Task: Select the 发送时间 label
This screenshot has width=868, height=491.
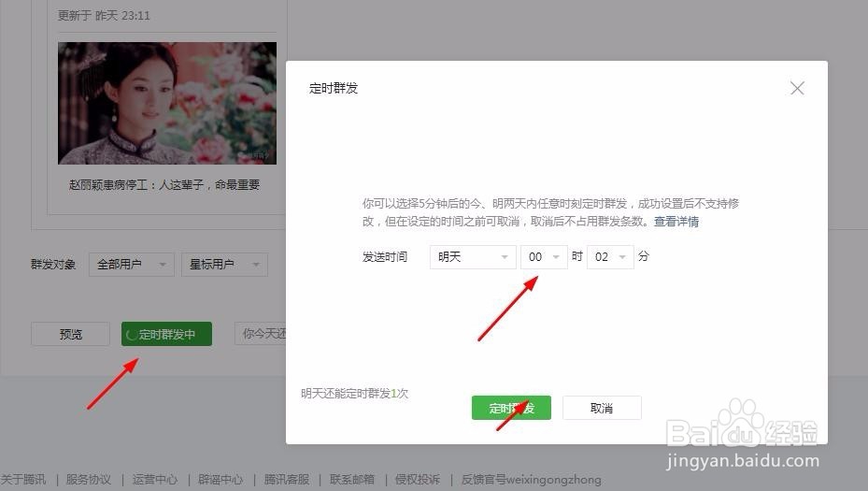Action: pos(385,257)
